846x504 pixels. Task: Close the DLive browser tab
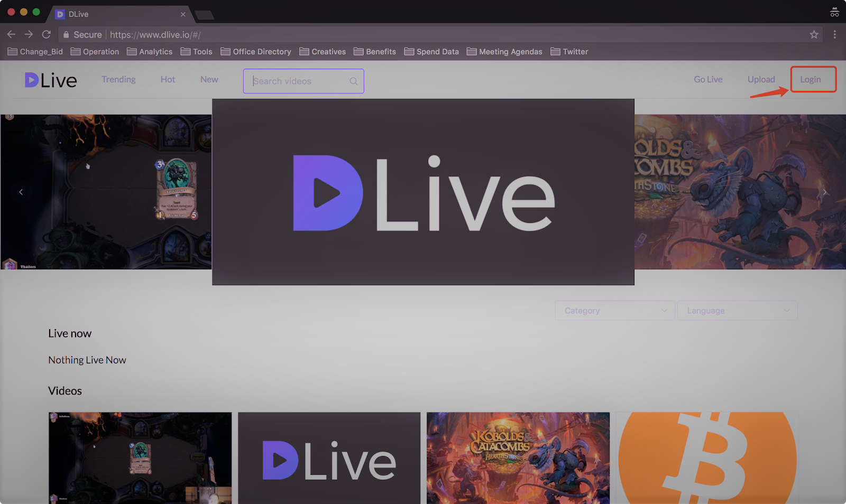point(183,14)
